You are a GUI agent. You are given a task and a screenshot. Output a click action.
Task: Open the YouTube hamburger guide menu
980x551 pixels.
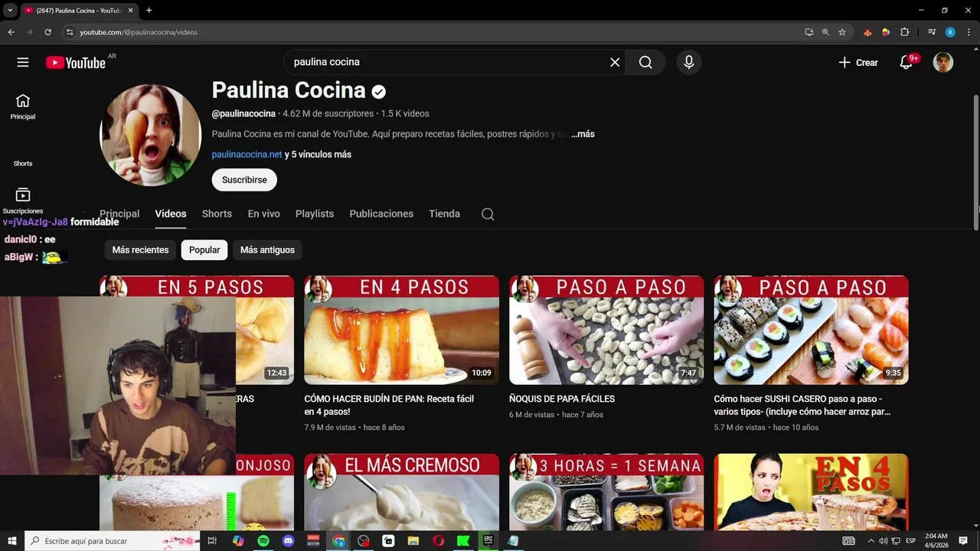click(23, 63)
